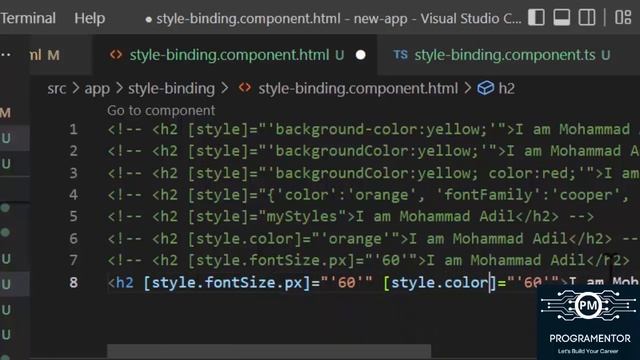This screenshot has width=640, height=360.
Task: Click the HTML file icon on the active tab
Action: pos(116,55)
